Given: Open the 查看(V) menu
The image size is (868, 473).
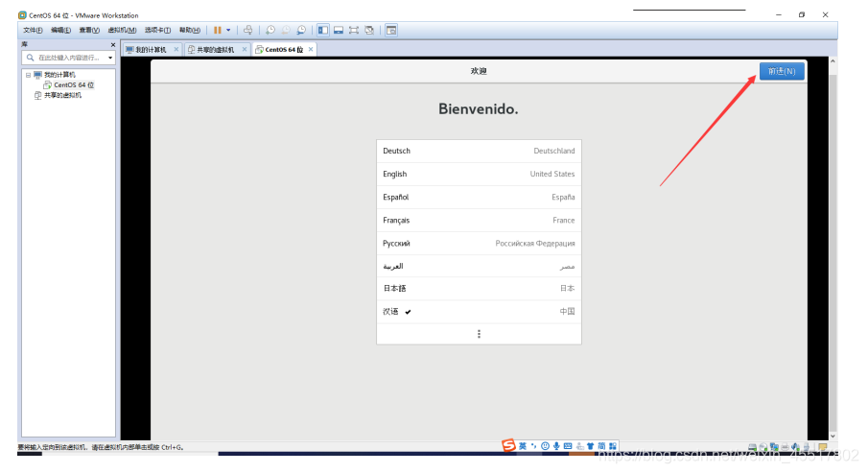Looking at the screenshot, I should [x=89, y=31].
